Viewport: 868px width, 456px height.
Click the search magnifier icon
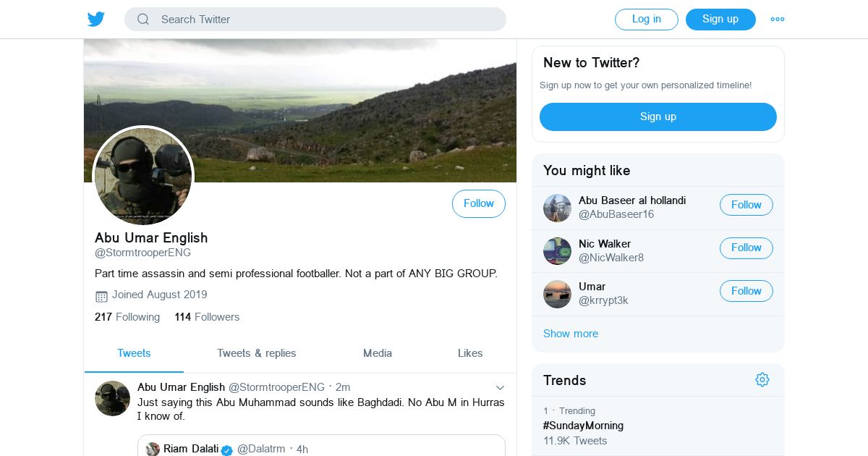tap(143, 20)
